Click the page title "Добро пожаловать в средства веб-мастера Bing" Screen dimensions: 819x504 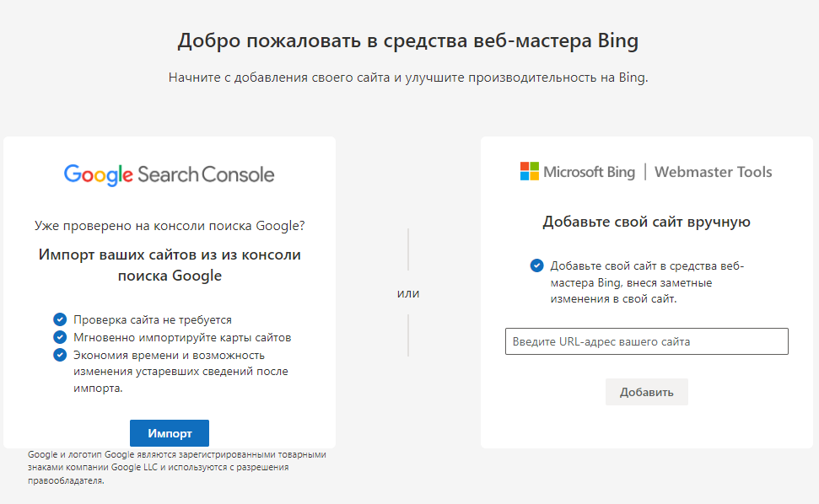click(x=408, y=41)
